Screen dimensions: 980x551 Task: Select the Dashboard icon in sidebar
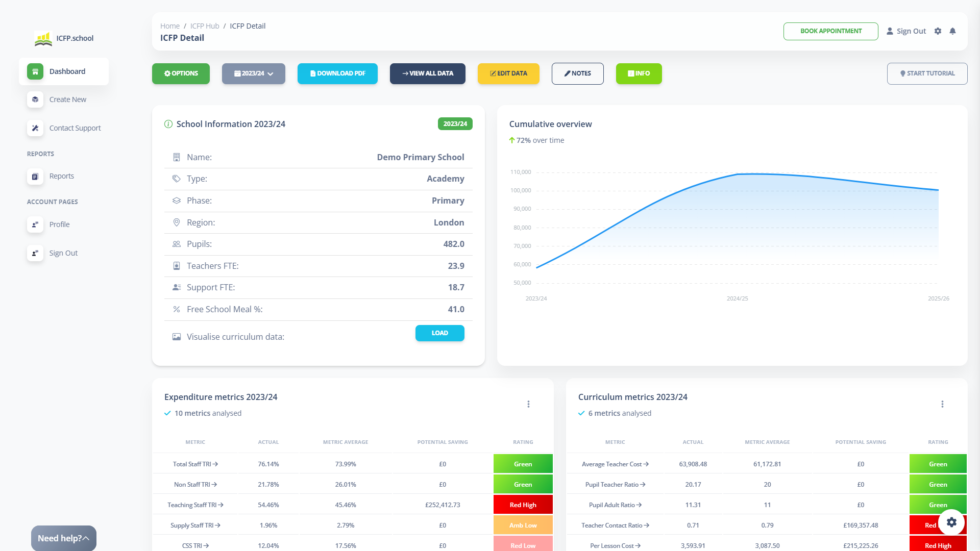35,71
